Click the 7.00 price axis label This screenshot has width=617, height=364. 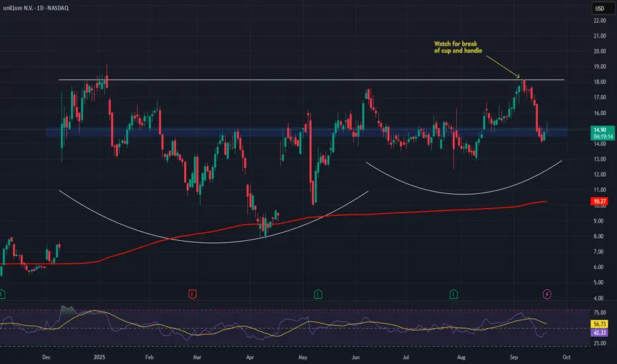click(598, 251)
